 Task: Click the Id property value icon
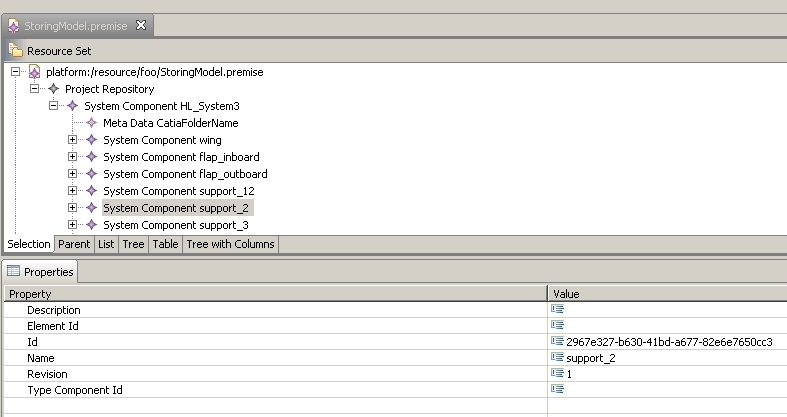(557, 341)
